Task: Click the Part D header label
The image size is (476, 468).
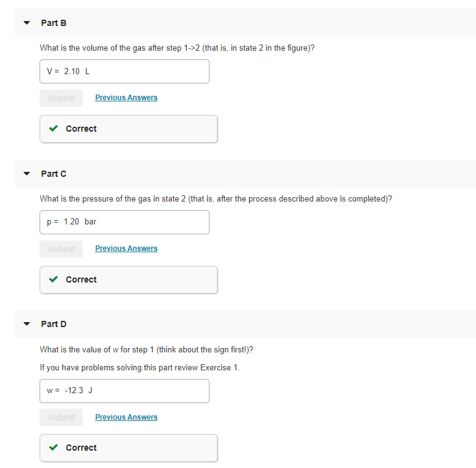Action: (54, 324)
